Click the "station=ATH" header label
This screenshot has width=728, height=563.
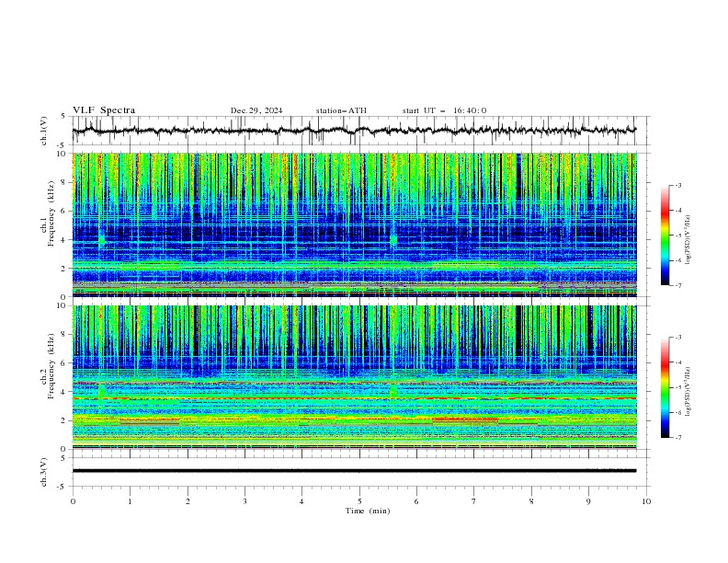(341, 110)
